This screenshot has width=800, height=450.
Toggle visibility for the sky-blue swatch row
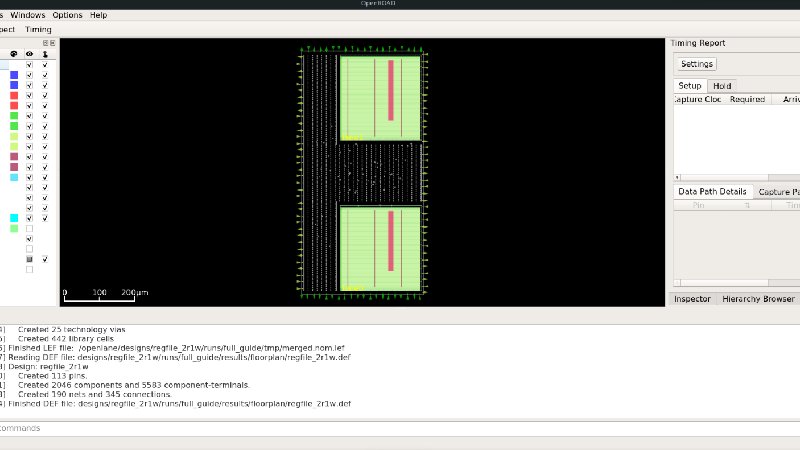click(29, 178)
